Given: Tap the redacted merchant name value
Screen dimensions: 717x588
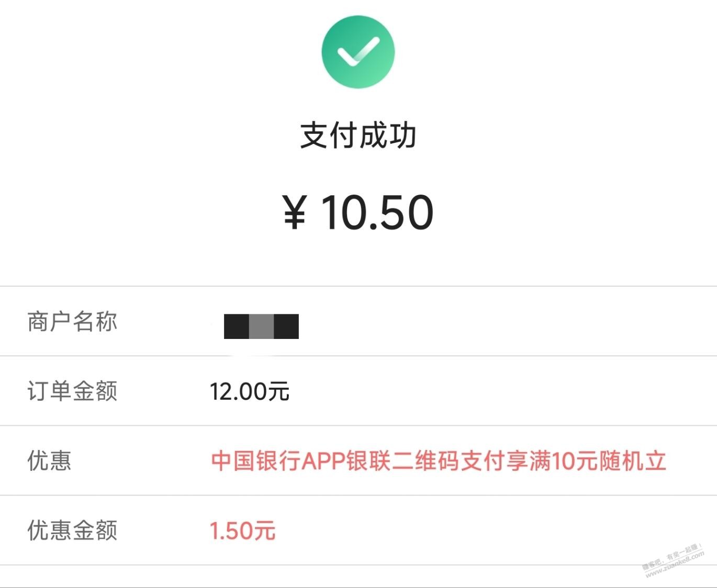Looking at the screenshot, I should (261, 326).
